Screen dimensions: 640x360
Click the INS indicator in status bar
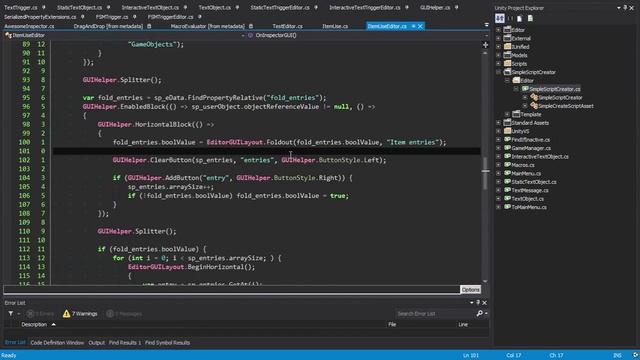coord(617,356)
